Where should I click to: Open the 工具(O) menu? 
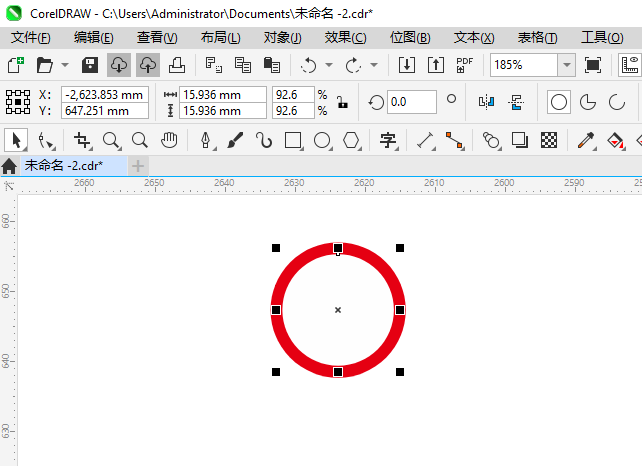click(x=602, y=38)
